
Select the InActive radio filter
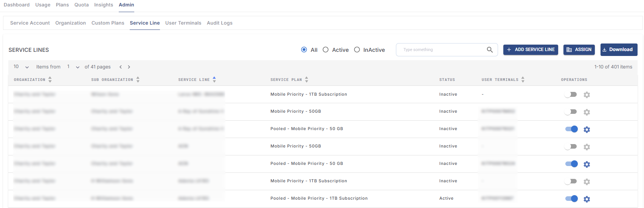coord(357,50)
